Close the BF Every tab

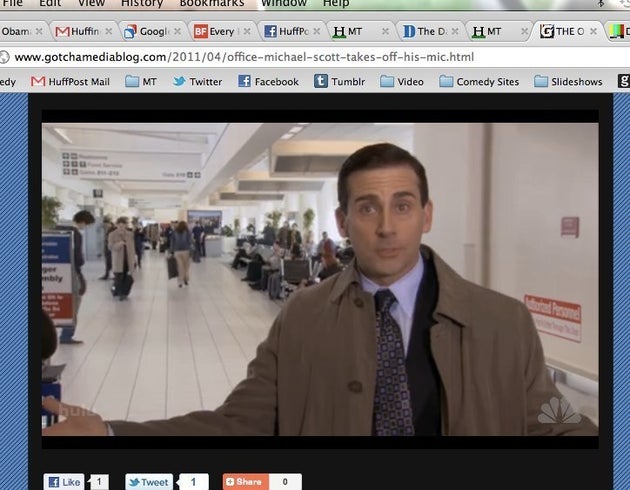pos(247,31)
